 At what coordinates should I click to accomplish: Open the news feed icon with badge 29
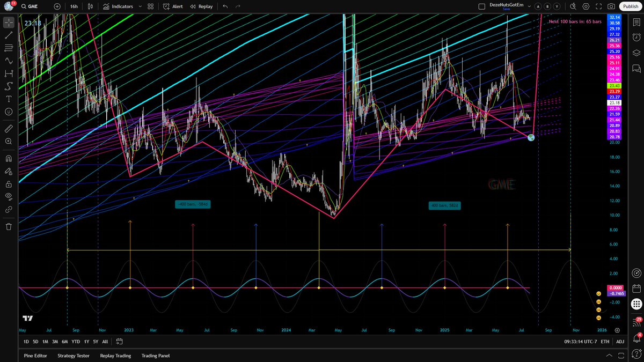tap(636, 322)
